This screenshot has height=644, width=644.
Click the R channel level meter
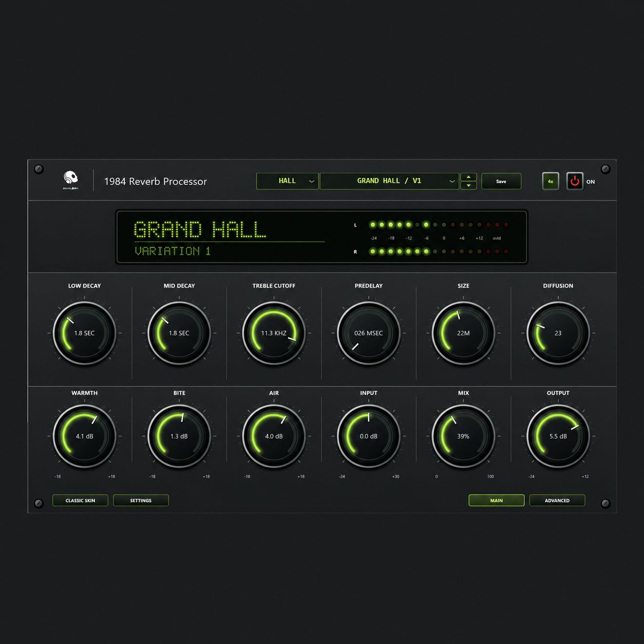point(439,252)
